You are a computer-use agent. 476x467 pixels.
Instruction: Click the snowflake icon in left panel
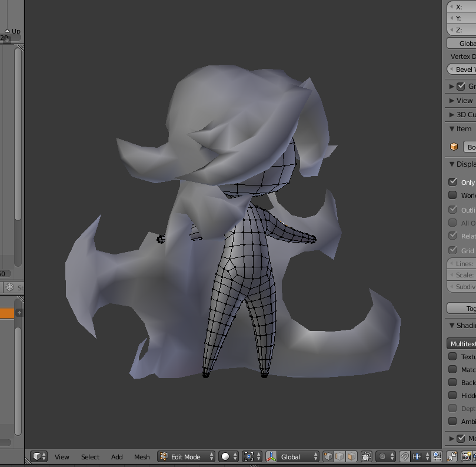coord(10,287)
